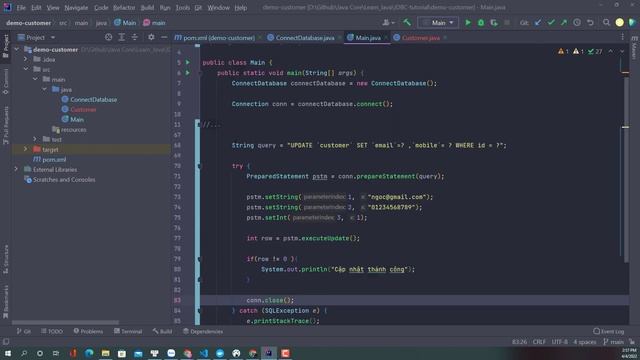Open the Dependencies tool window
The image size is (640, 360).
click(x=203, y=331)
